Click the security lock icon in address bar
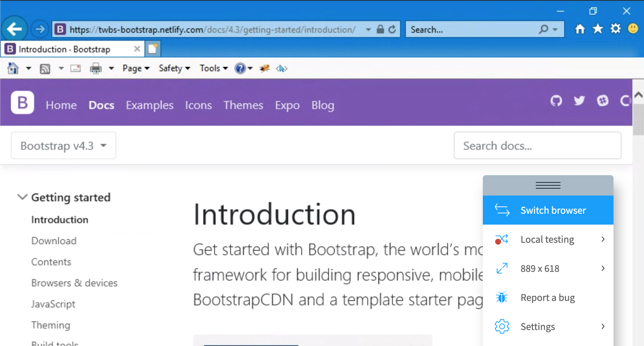644x346 pixels. (x=380, y=29)
